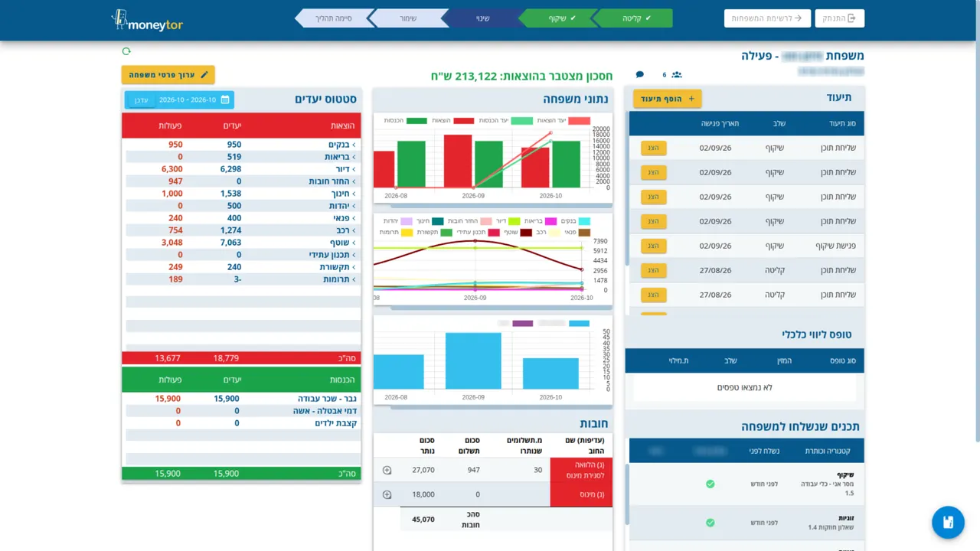Viewport: 980px width, 551px height.
Task: Click the green refresh icon
Action: click(126, 51)
